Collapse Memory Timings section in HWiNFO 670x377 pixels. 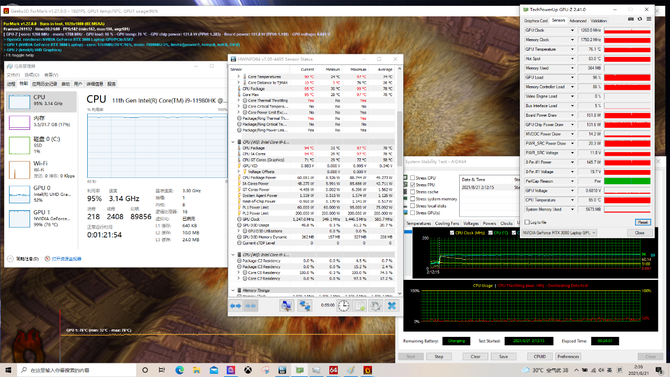[x=233, y=290]
